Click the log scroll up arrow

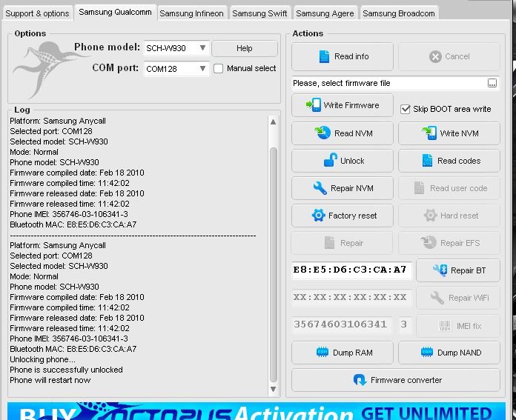click(x=273, y=121)
